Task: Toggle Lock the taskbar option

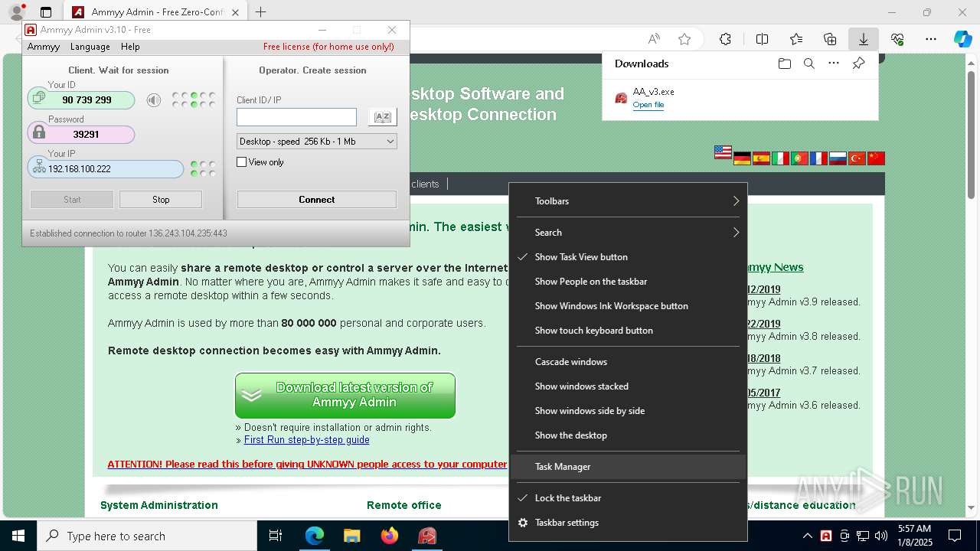Action: 628,498
